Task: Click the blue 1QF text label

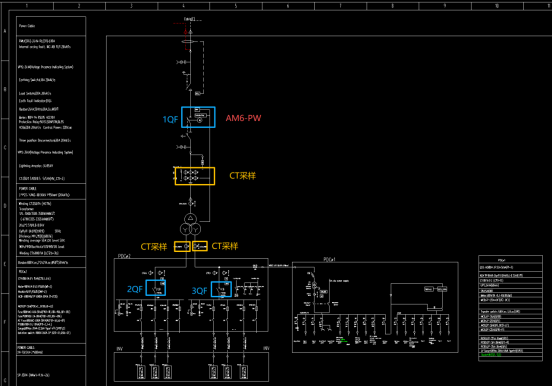Action: click(170, 120)
